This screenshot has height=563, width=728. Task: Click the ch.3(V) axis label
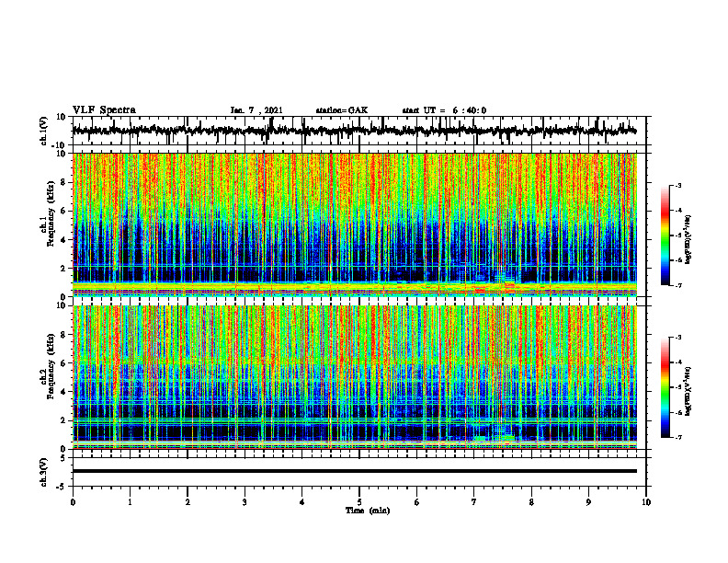44,472
